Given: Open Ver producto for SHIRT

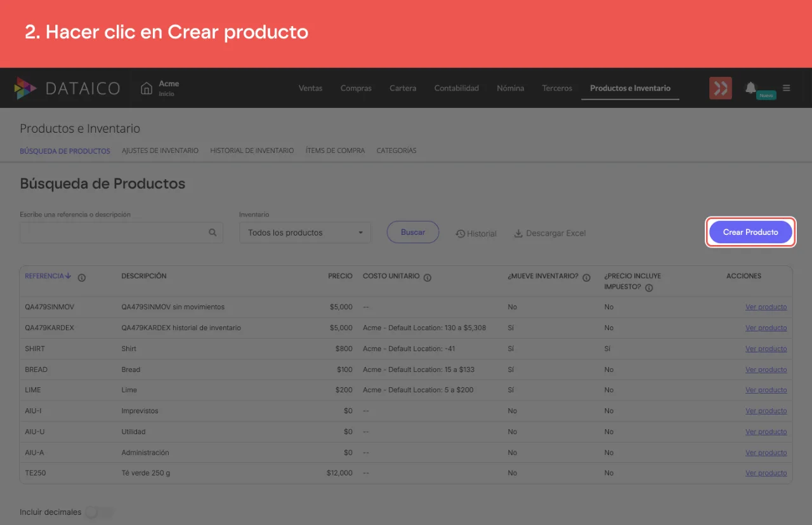Looking at the screenshot, I should [766, 349].
